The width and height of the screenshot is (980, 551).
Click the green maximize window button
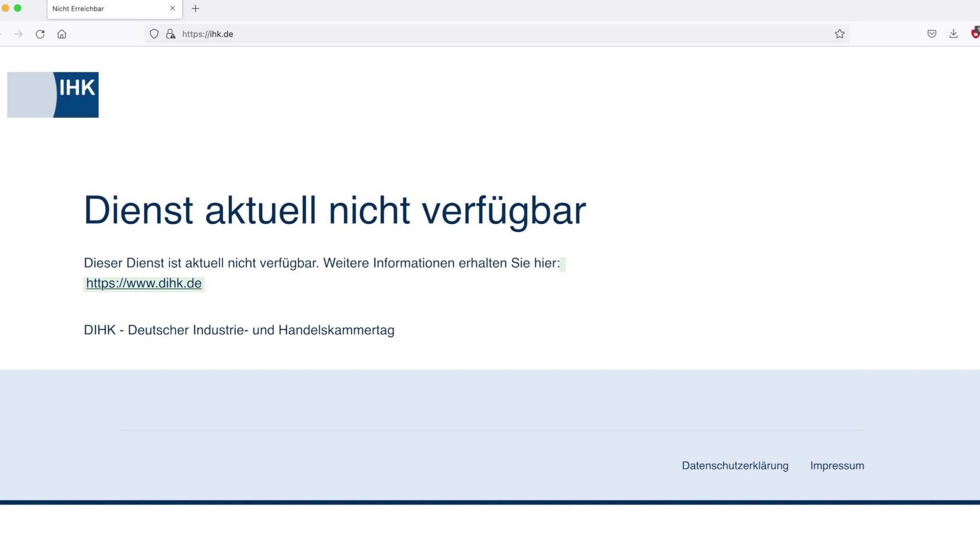(x=18, y=8)
